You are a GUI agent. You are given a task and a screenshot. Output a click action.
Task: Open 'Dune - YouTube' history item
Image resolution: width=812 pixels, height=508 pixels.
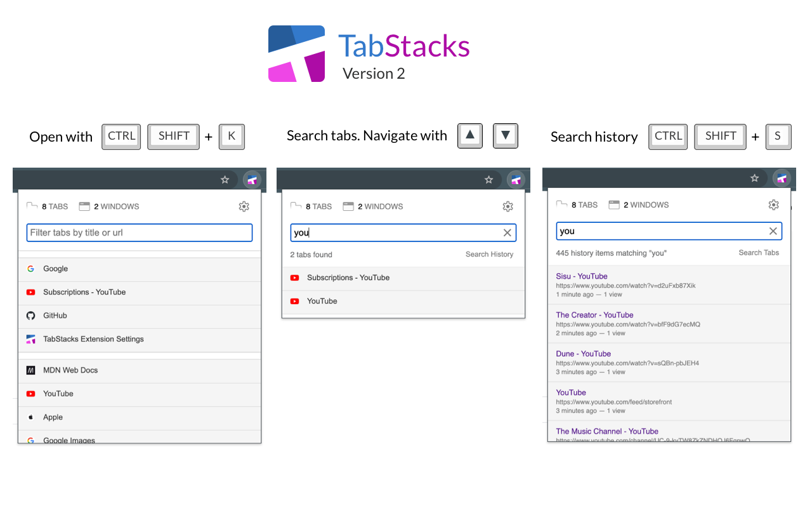coord(669,363)
